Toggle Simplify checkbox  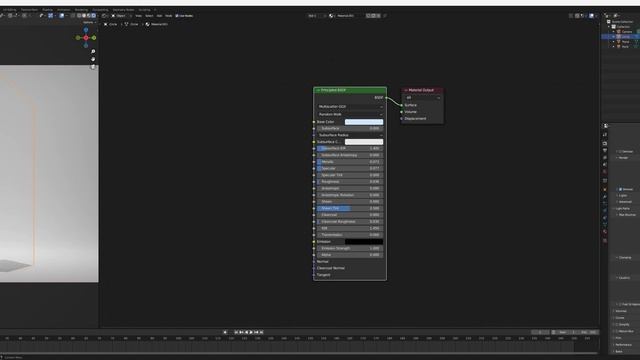point(617,324)
